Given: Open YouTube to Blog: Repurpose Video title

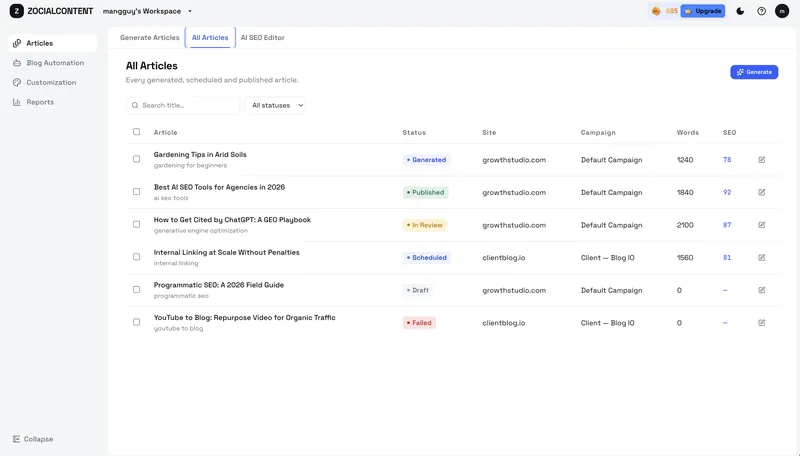Looking at the screenshot, I should 244,318.
